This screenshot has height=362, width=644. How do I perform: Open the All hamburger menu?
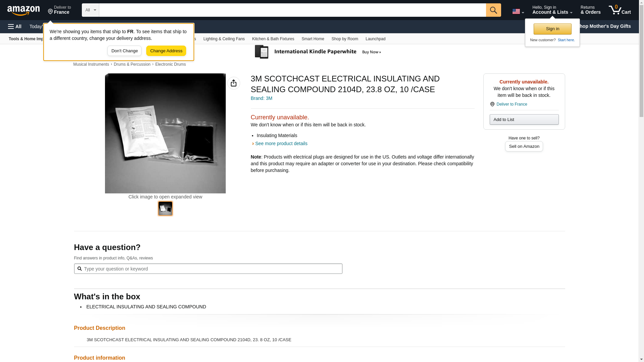[15, 26]
